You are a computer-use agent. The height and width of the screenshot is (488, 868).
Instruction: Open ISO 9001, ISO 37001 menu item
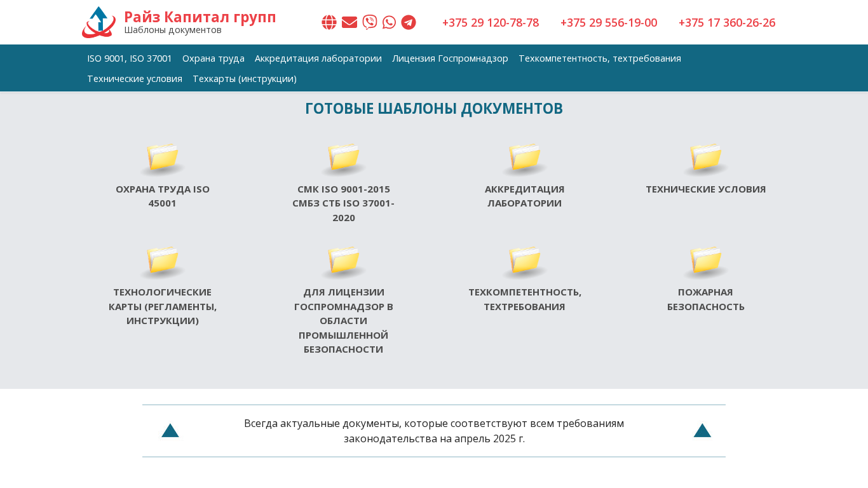pyautogui.click(x=130, y=58)
